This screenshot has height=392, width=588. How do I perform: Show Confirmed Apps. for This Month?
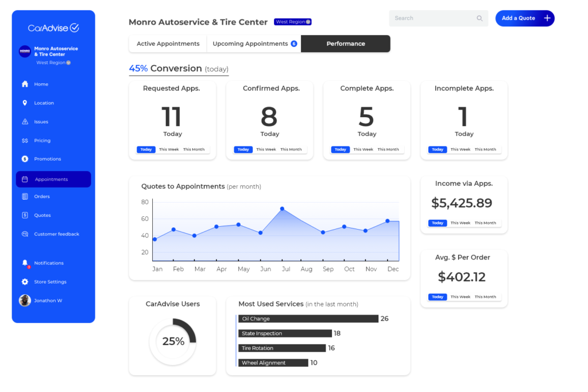291,150
